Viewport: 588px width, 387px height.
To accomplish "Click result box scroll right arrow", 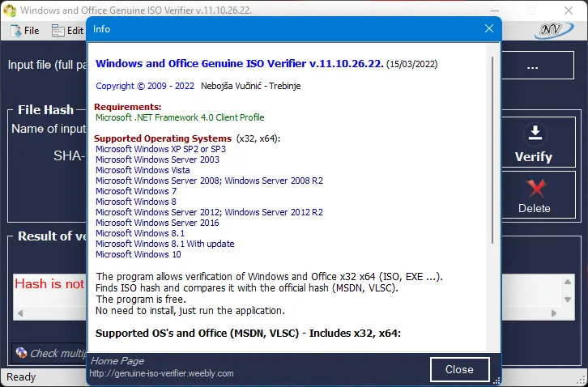I will click(554, 313).
